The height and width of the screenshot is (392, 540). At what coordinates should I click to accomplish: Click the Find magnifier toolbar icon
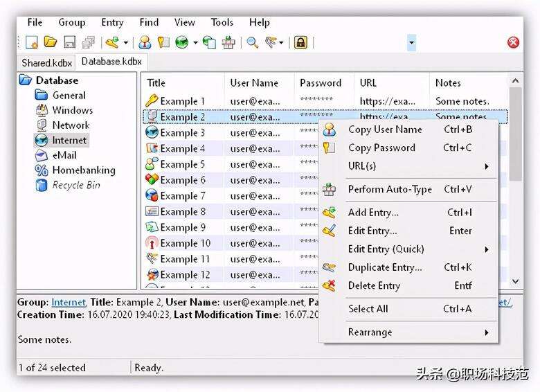click(x=253, y=42)
